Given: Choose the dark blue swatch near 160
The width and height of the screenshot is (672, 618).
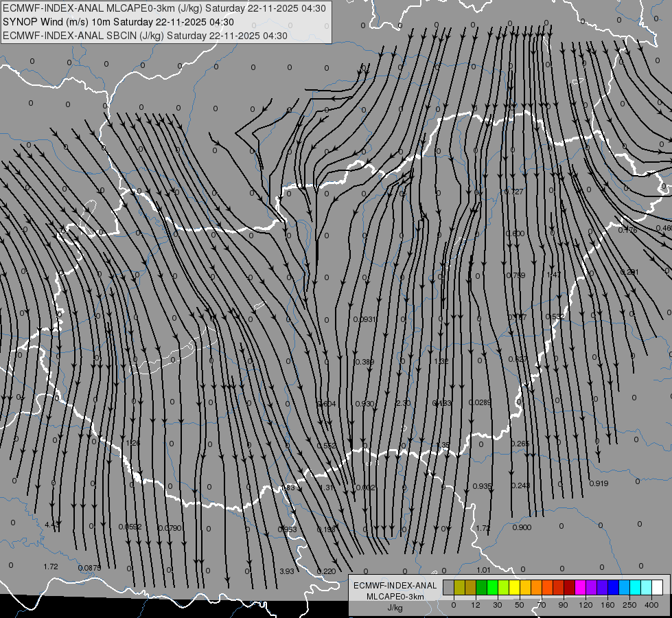Looking at the screenshot, I should [x=613, y=587].
